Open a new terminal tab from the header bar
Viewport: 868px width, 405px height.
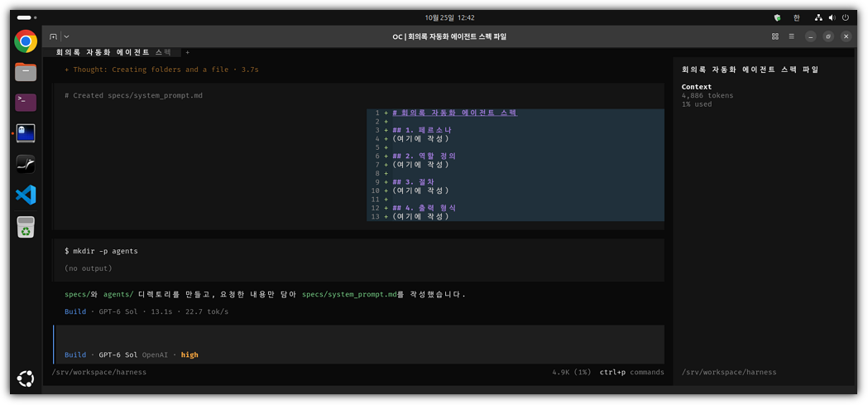point(53,36)
